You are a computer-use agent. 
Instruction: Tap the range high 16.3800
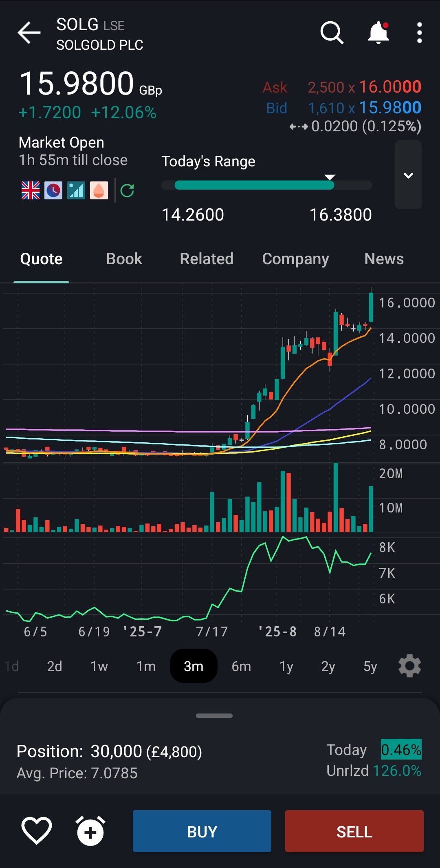click(x=341, y=214)
